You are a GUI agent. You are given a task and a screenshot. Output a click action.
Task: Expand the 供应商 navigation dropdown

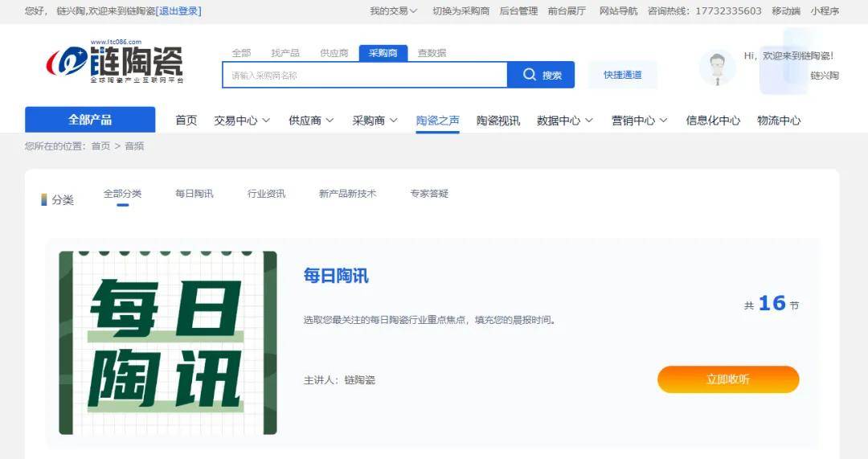pyautogui.click(x=311, y=121)
